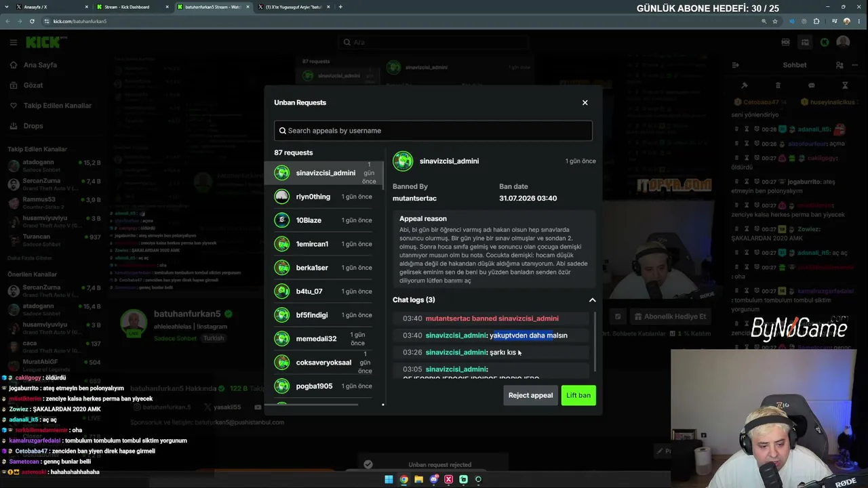Click the browser back arrow
The width and height of the screenshot is (868, 488).
pyautogui.click(x=8, y=21)
